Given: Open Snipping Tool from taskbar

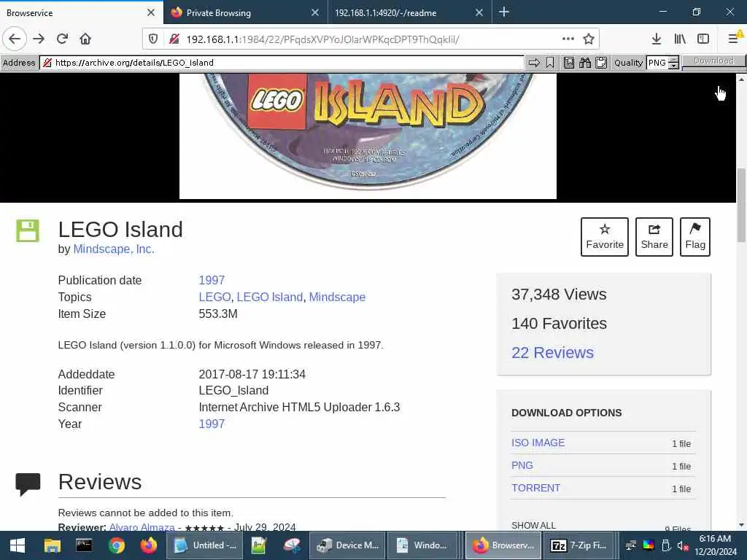Looking at the screenshot, I should (x=292, y=545).
